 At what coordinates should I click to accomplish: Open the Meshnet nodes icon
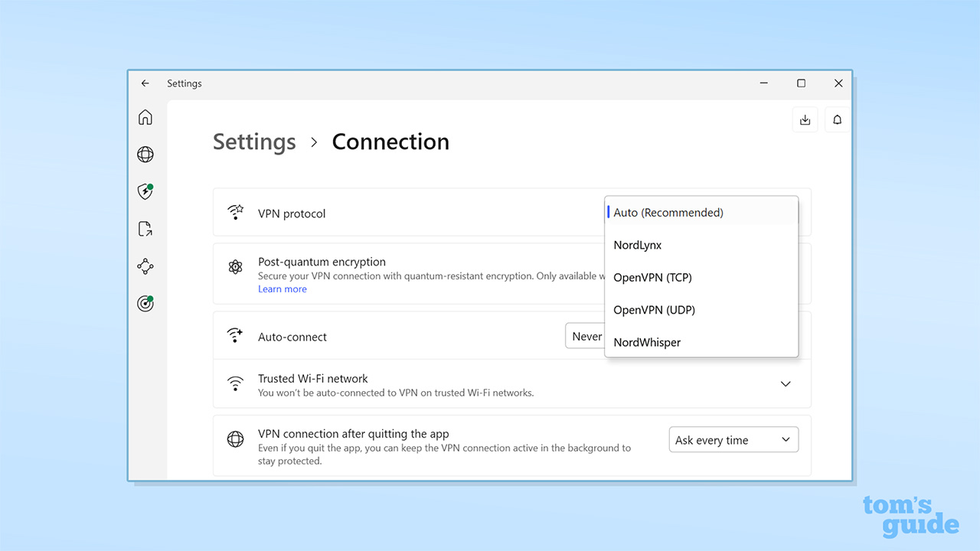click(145, 266)
